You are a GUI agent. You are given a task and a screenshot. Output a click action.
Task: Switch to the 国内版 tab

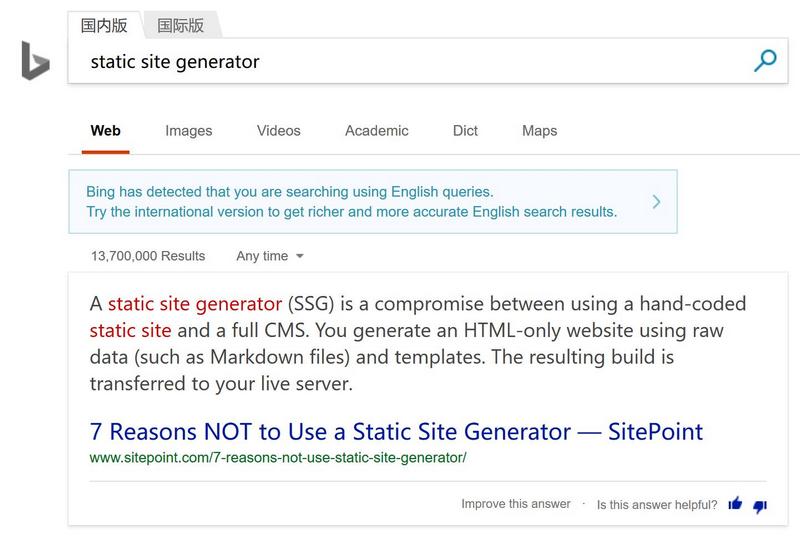[x=104, y=25]
